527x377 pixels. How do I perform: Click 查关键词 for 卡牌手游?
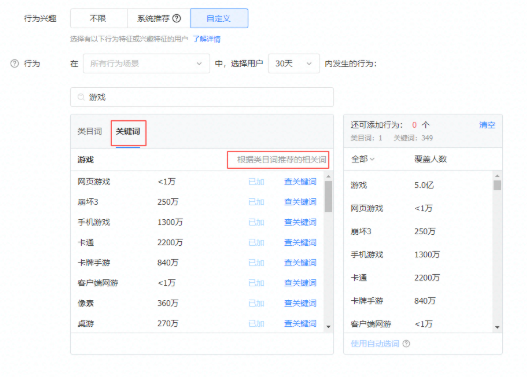pyautogui.click(x=300, y=263)
